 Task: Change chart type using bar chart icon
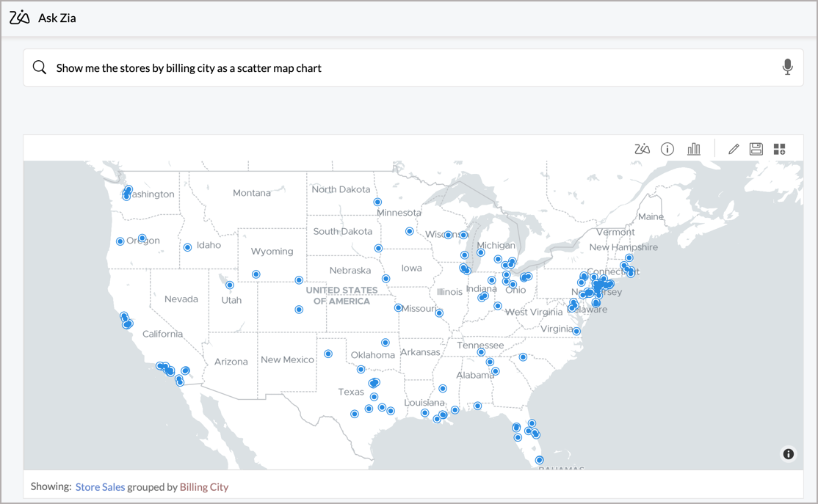point(693,149)
